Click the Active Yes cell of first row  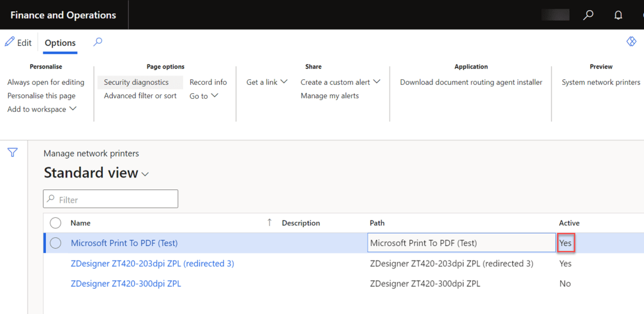(565, 243)
